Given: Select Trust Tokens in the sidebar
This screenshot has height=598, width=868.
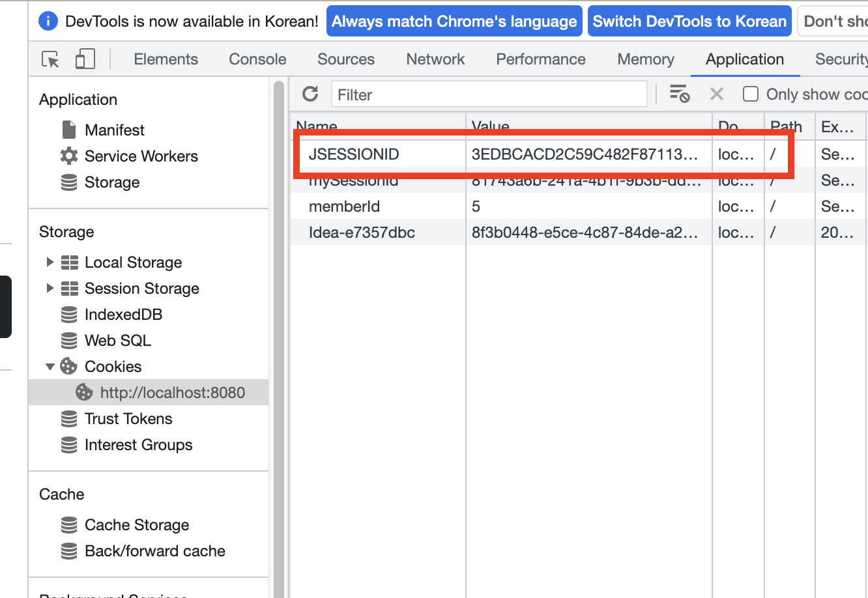Looking at the screenshot, I should pyautogui.click(x=128, y=418).
